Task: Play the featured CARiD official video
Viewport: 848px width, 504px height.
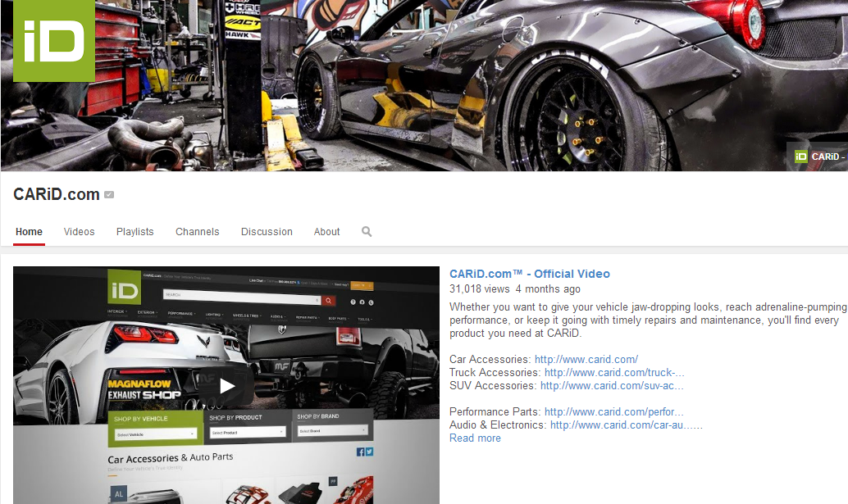Action: (227, 386)
